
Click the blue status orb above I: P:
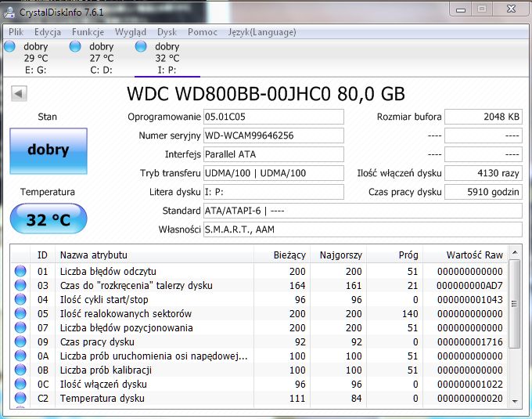pos(141,46)
